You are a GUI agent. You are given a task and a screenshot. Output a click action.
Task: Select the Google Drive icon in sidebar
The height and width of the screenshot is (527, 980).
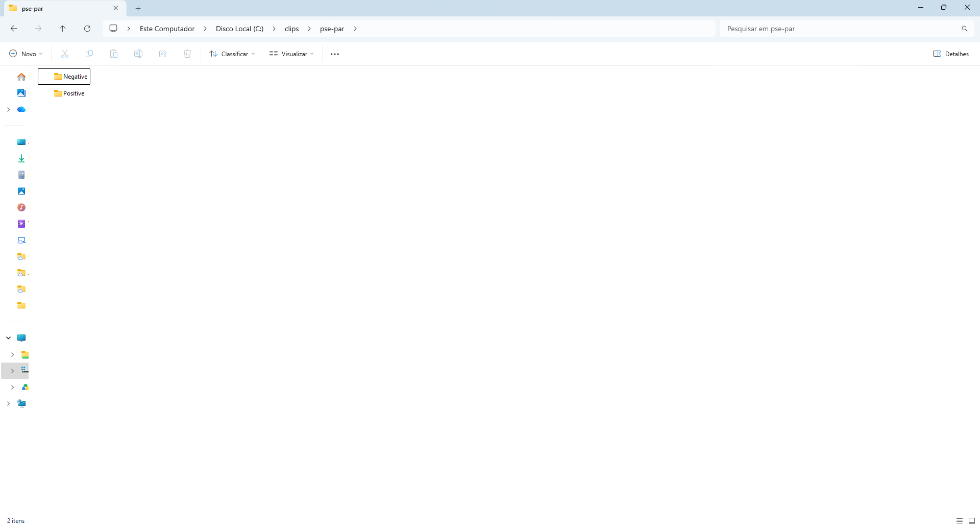tap(25, 387)
